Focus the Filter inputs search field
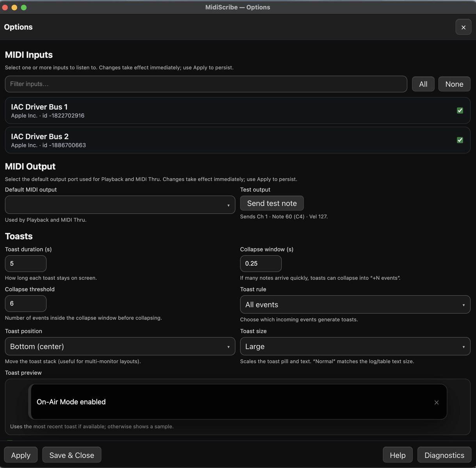The image size is (476, 468). [206, 84]
